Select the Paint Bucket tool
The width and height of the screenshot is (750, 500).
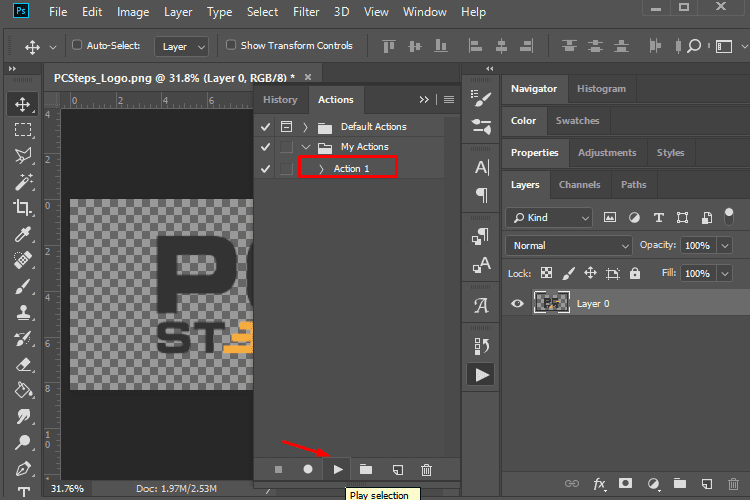coord(22,390)
